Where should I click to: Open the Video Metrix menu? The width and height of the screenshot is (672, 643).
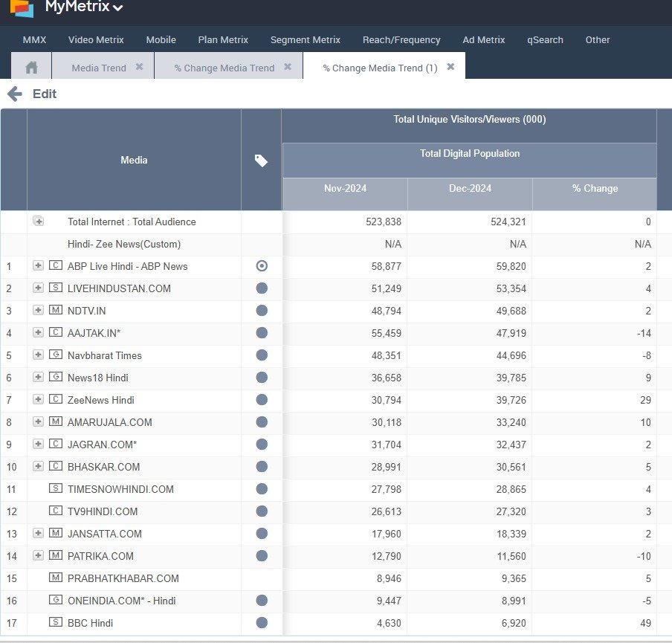[x=96, y=40]
